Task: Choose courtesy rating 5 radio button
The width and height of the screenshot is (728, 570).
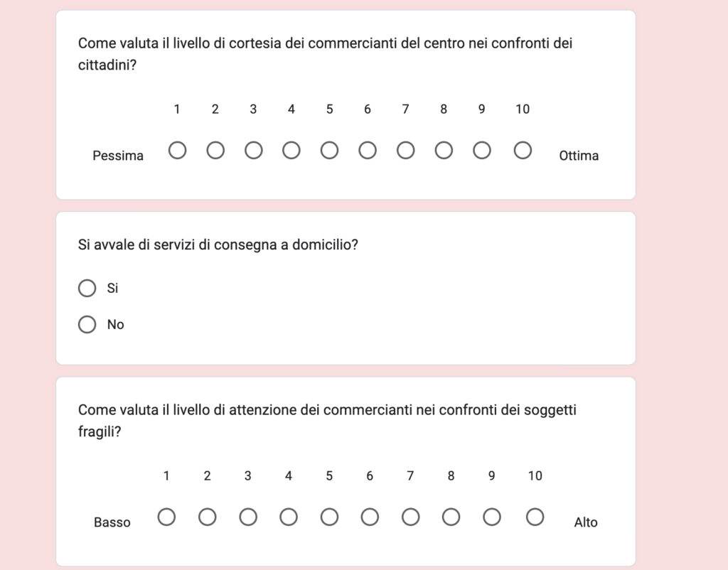Action: click(x=329, y=151)
